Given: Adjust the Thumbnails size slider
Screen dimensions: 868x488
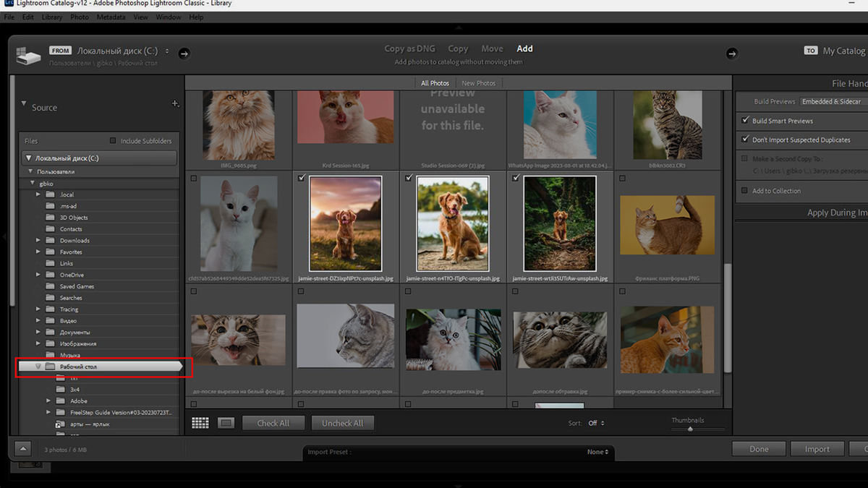Looking at the screenshot, I should [690, 429].
